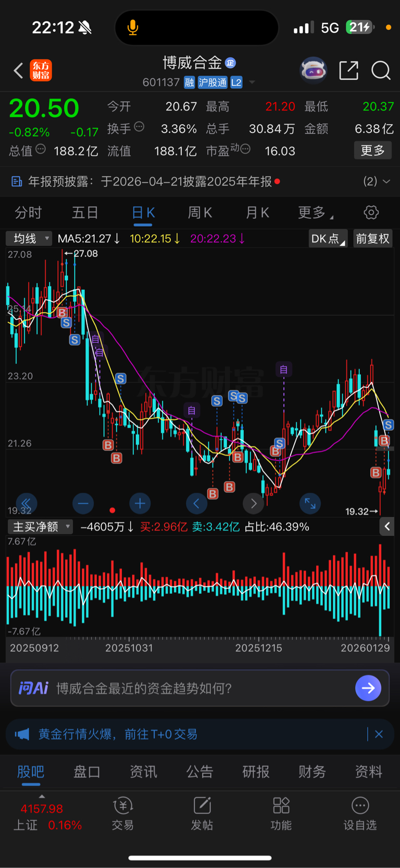Tap the 博威合金 stock title
This screenshot has width=400, height=868.
[192, 63]
